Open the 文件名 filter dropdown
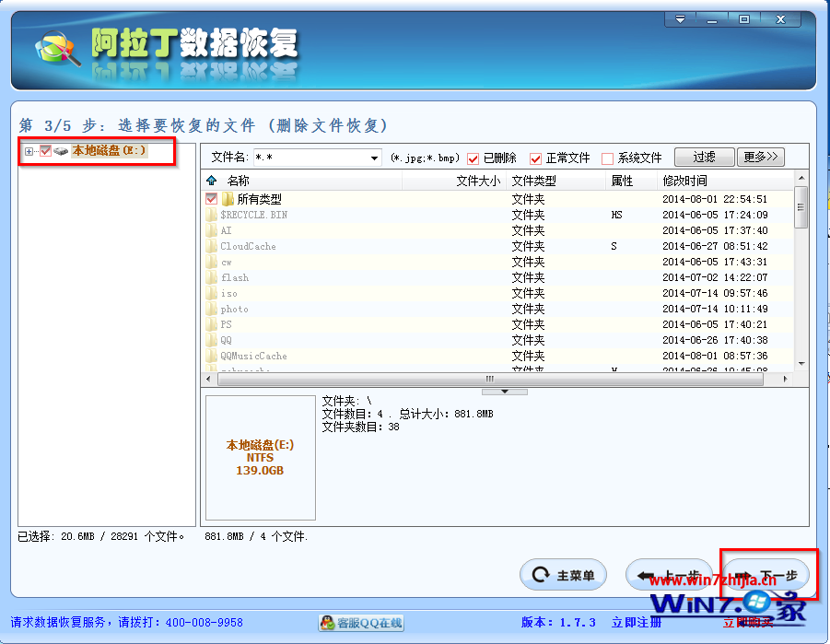Screen dimensions: 830x644 [x=374, y=158]
